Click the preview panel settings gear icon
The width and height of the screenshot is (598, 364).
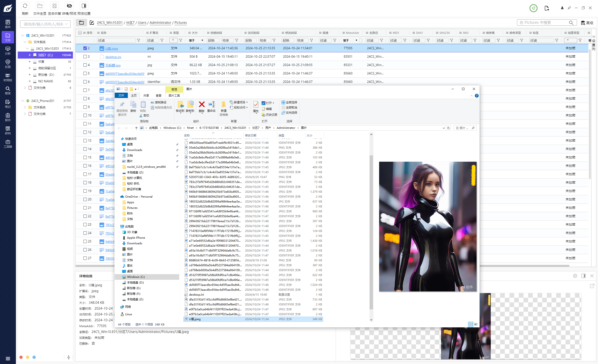click(x=575, y=276)
